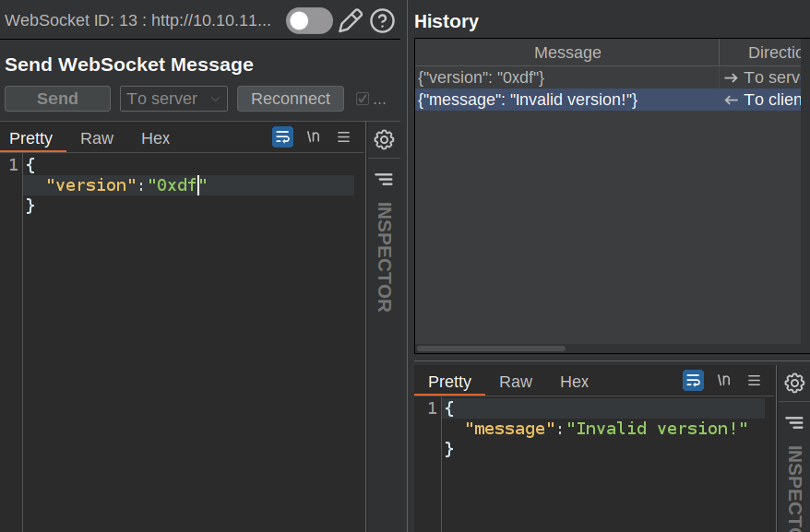Tick the checkbox next to Reconnect

coord(363,99)
